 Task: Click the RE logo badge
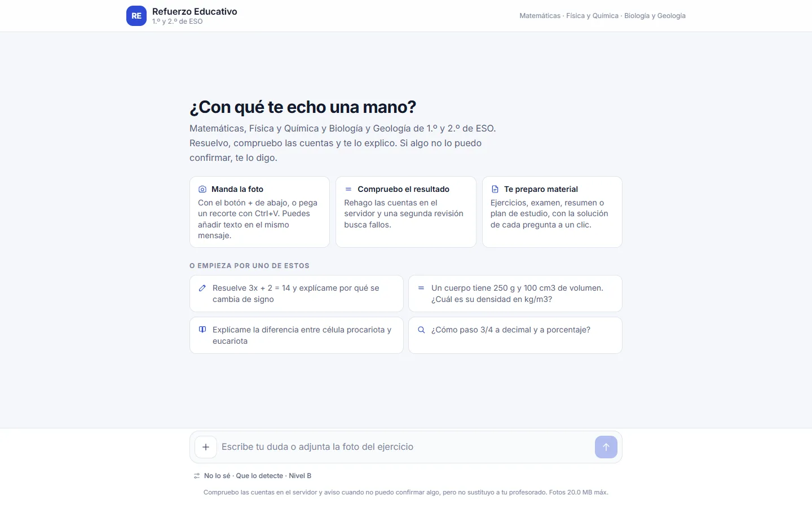pyautogui.click(x=136, y=16)
